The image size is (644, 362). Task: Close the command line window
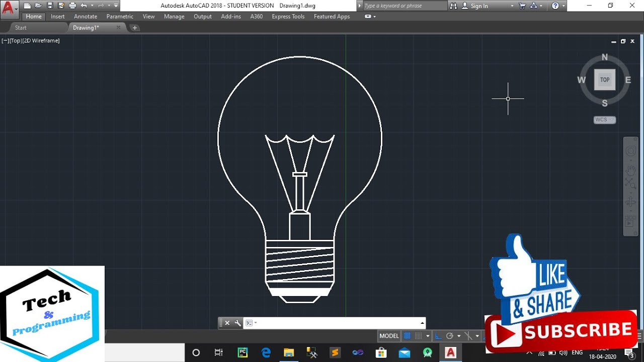click(x=227, y=323)
